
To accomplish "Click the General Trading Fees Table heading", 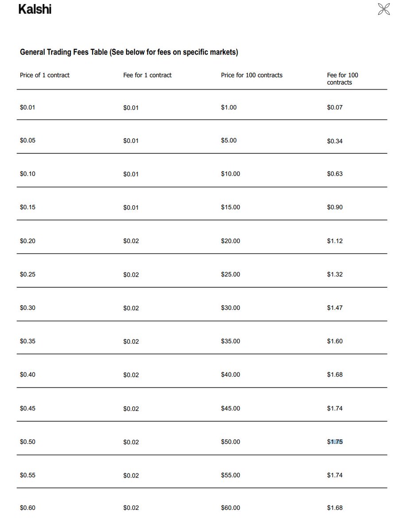I will click(x=129, y=52).
